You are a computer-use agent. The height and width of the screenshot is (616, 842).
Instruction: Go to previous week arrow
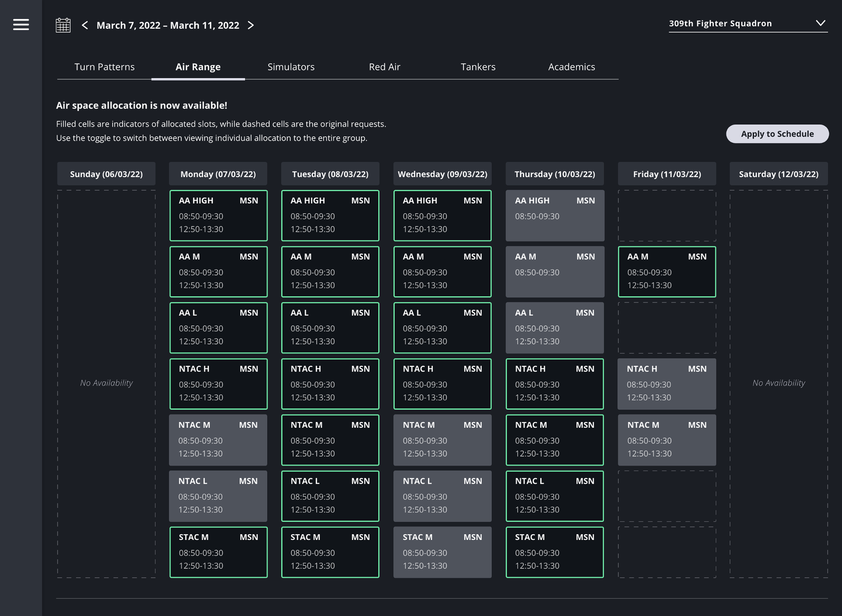[x=85, y=25]
